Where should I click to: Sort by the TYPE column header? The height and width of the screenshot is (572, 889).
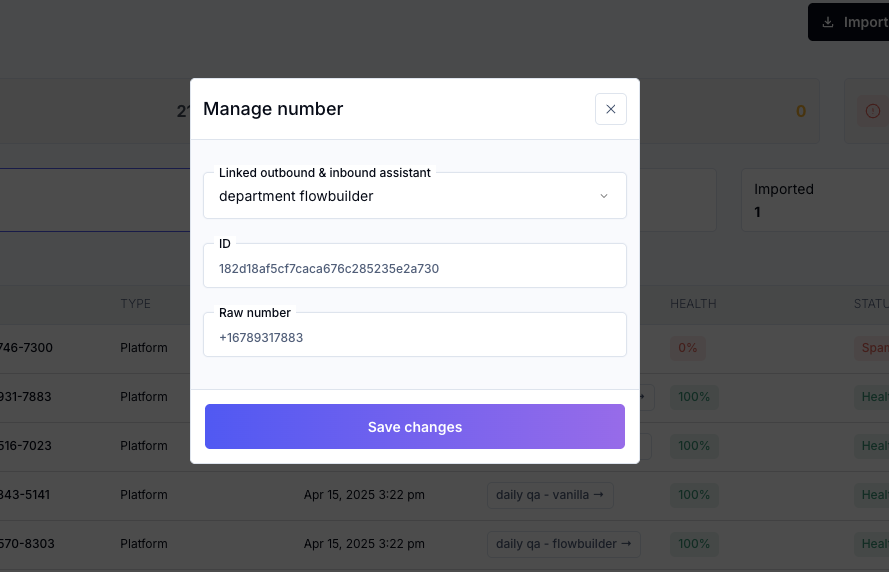coord(136,304)
